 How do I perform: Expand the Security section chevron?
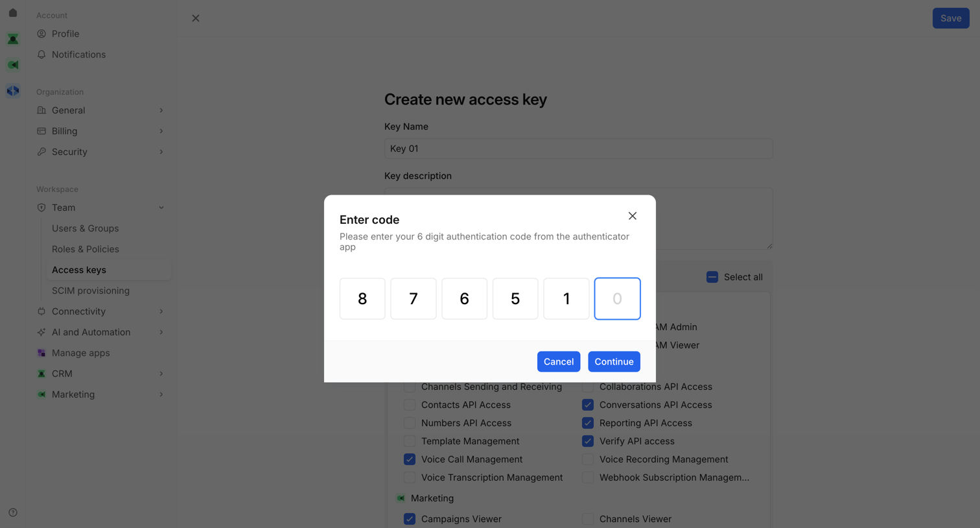coord(161,152)
